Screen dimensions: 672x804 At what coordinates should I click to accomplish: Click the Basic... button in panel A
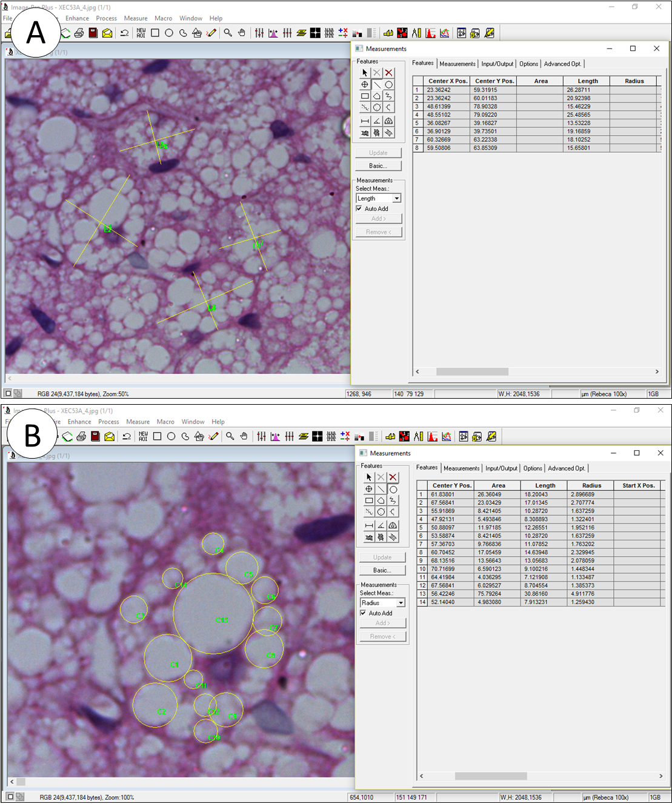point(378,166)
